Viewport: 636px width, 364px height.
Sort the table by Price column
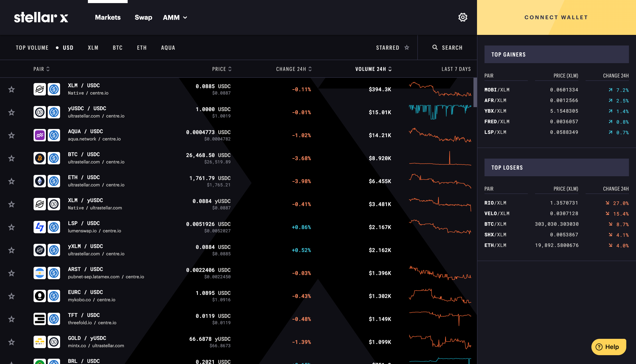coord(222,69)
